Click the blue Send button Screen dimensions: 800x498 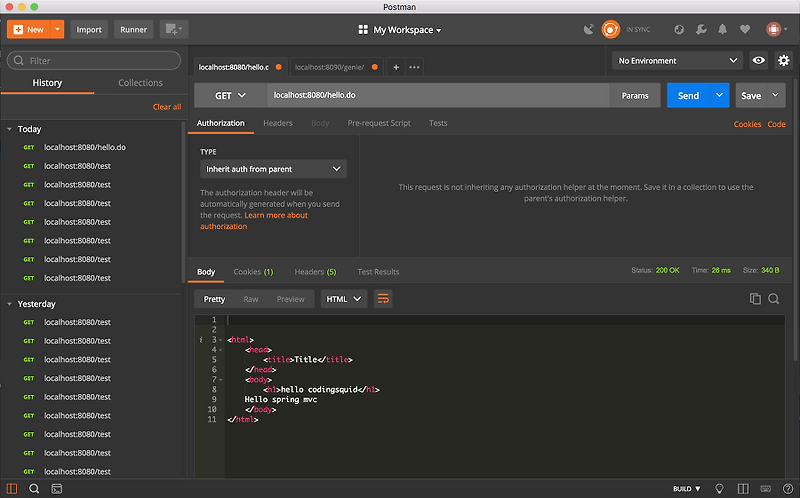click(x=688, y=95)
